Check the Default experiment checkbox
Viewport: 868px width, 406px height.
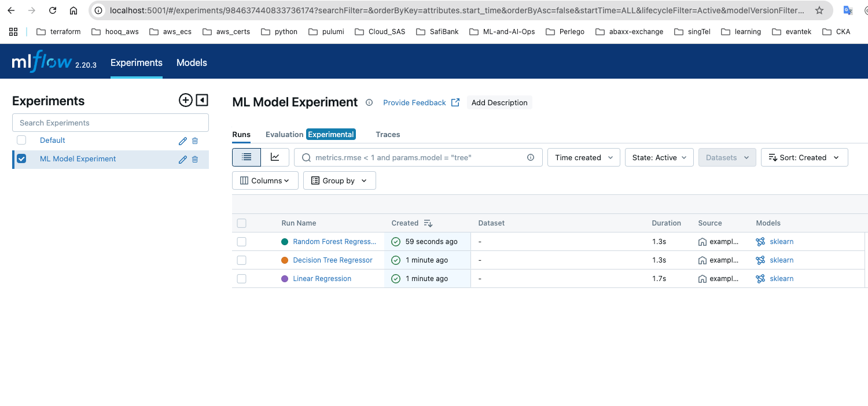[x=21, y=140]
